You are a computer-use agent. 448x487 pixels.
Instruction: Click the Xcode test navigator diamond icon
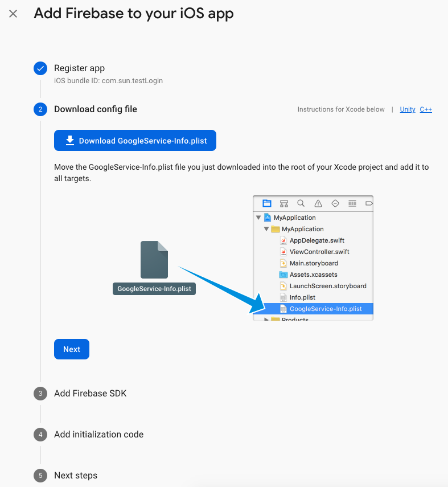tap(335, 203)
